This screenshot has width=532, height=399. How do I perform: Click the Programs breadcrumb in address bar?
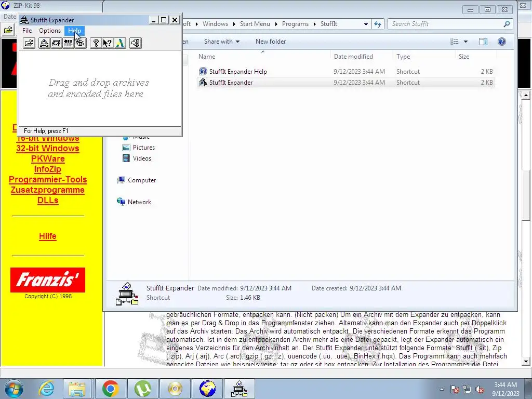pos(295,24)
